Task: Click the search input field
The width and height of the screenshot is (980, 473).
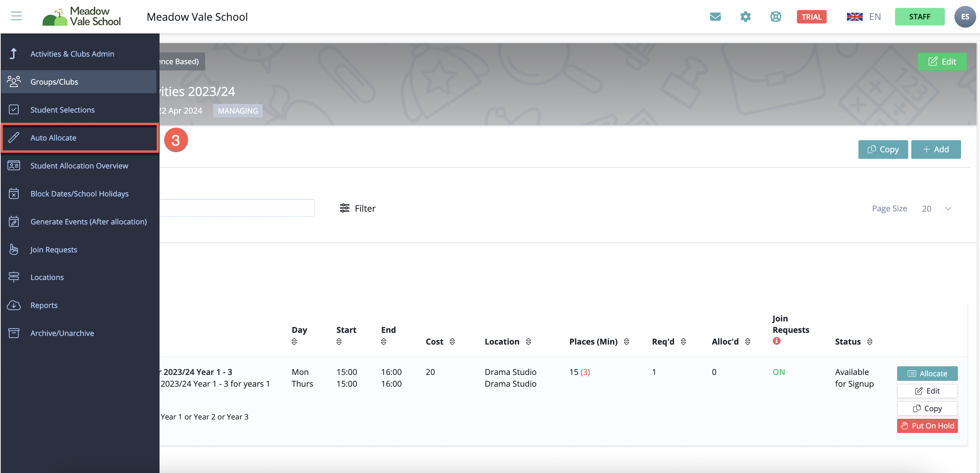Action: click(x=236, y=208)
